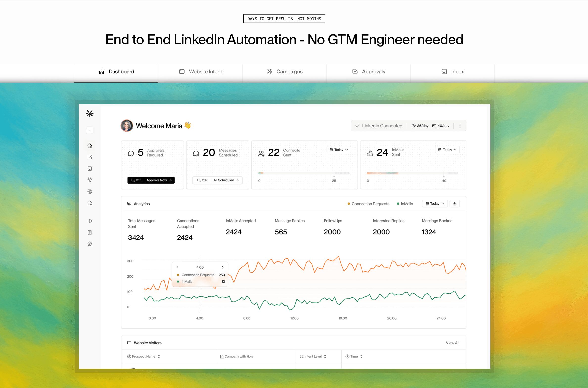Click the Approve Now button
The image size is (588, 388).
159,180
